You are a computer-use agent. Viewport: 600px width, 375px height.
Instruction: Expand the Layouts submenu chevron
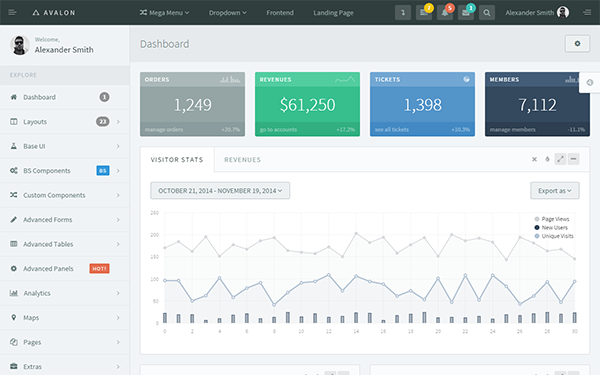coord(118,122)
